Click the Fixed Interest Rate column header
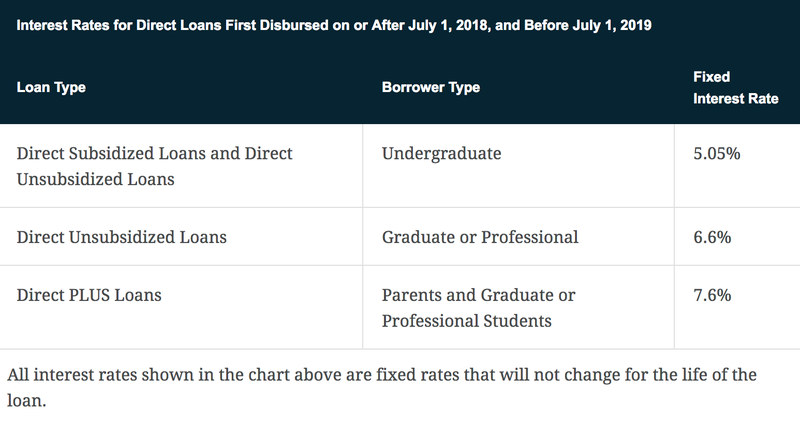800x423 pixels. click(x=735, y=88)
